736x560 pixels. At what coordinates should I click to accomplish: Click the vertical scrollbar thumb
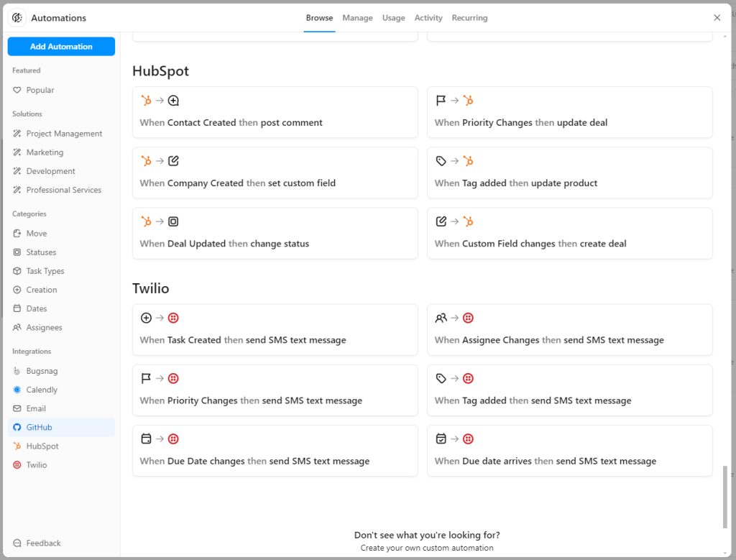click(725, 497)
